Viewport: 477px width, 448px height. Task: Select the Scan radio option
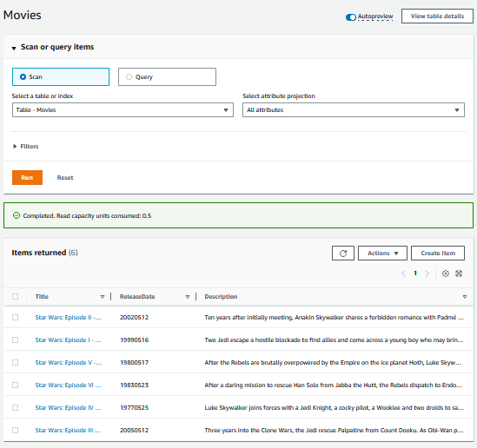[x=61, y=77]
